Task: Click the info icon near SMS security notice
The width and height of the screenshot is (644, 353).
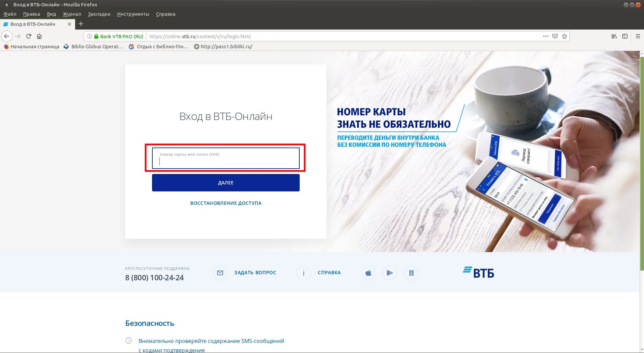Action: (x=129, y=341)
